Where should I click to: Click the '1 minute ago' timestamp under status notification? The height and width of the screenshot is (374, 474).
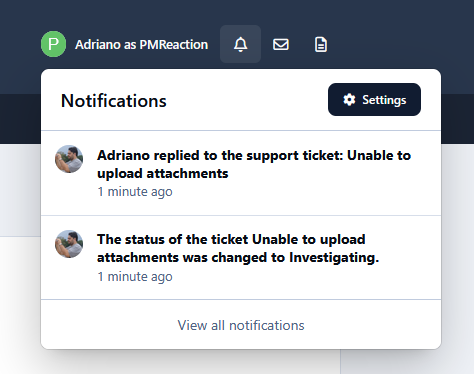(135, 276)
